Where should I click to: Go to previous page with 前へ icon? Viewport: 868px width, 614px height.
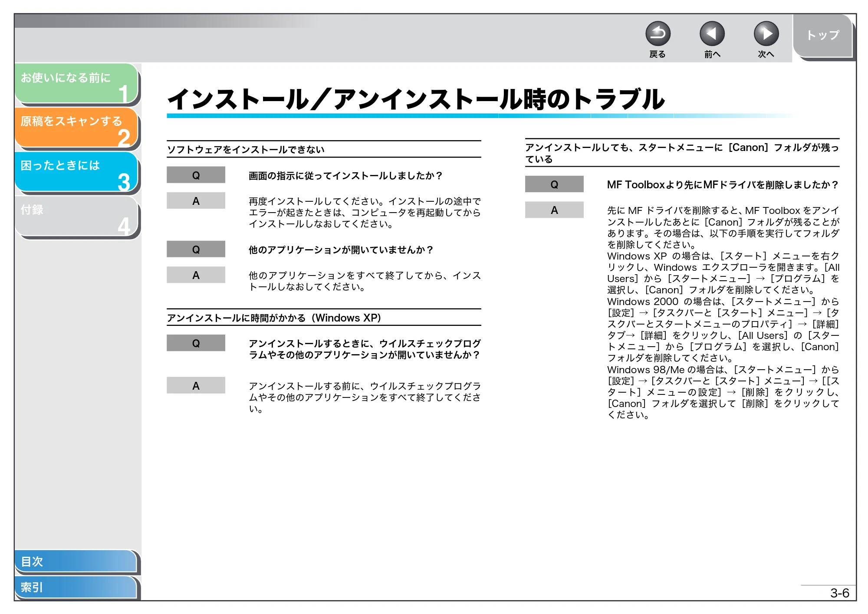point(712,34)
